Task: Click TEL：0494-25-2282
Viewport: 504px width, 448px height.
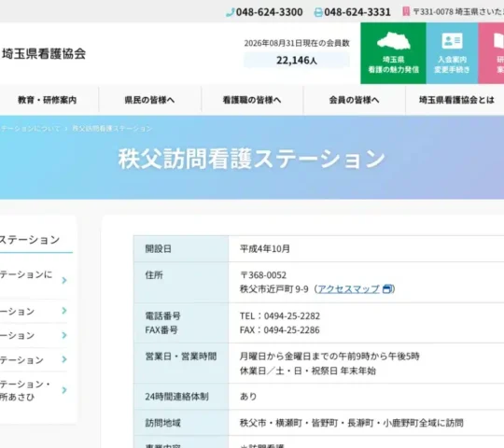Action: pyautogui.click(x=280, y=316)
